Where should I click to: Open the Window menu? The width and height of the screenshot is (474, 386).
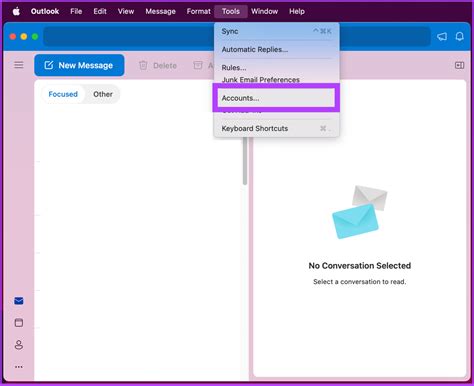coord(264,11)
